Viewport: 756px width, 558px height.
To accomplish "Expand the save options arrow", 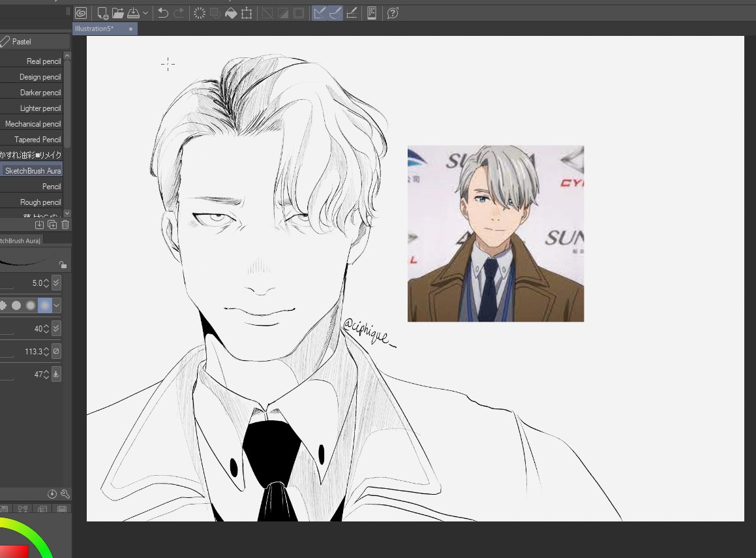I will [145, 14].
